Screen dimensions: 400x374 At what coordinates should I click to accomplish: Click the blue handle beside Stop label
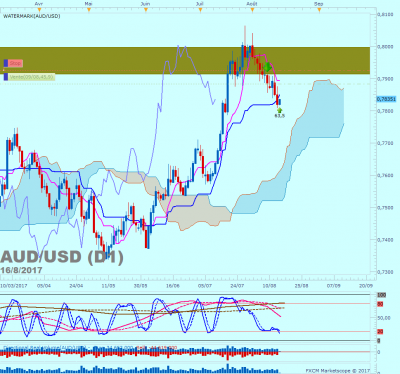[x=6, y=63]
